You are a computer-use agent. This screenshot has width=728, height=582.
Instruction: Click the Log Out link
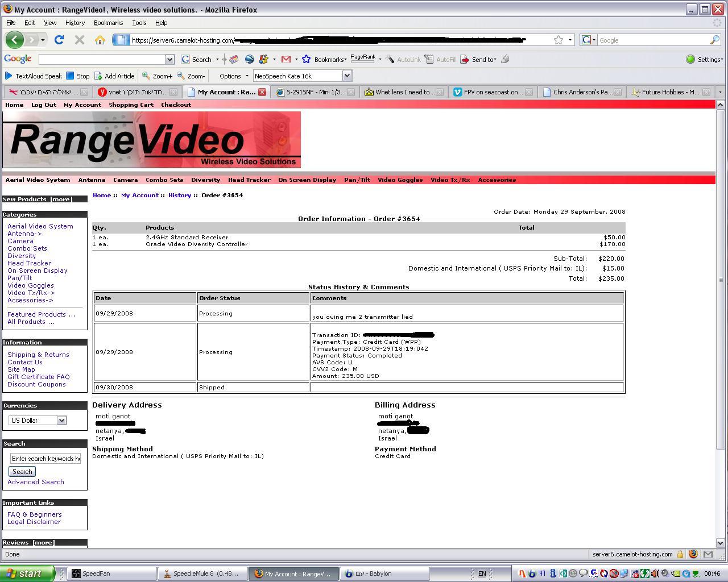tap(44, 105)
